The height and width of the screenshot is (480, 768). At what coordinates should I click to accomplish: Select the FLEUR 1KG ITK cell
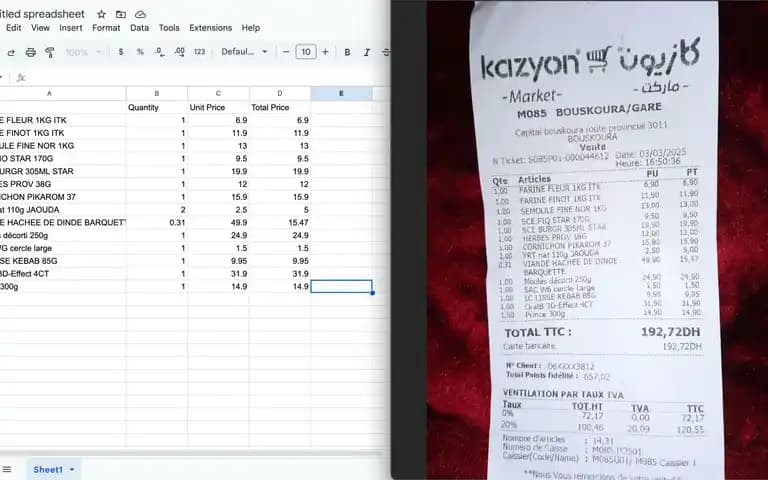pyautogui.click(x=63, y=120)
